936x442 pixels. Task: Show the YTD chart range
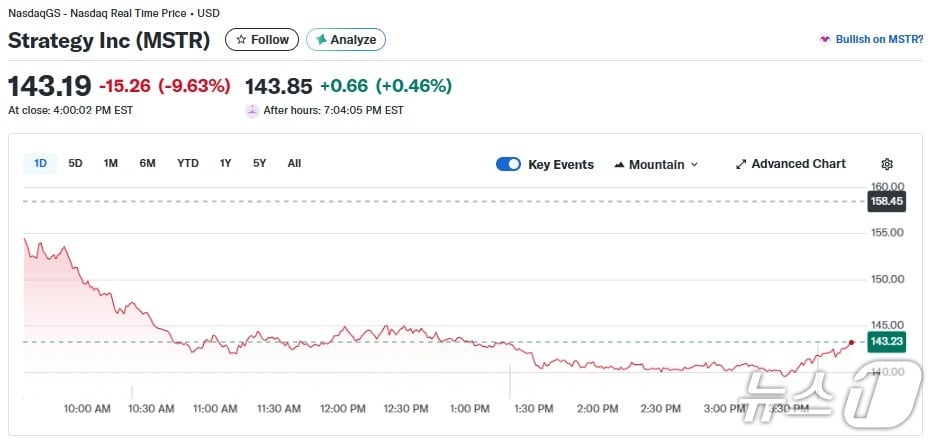click(188, 163)
